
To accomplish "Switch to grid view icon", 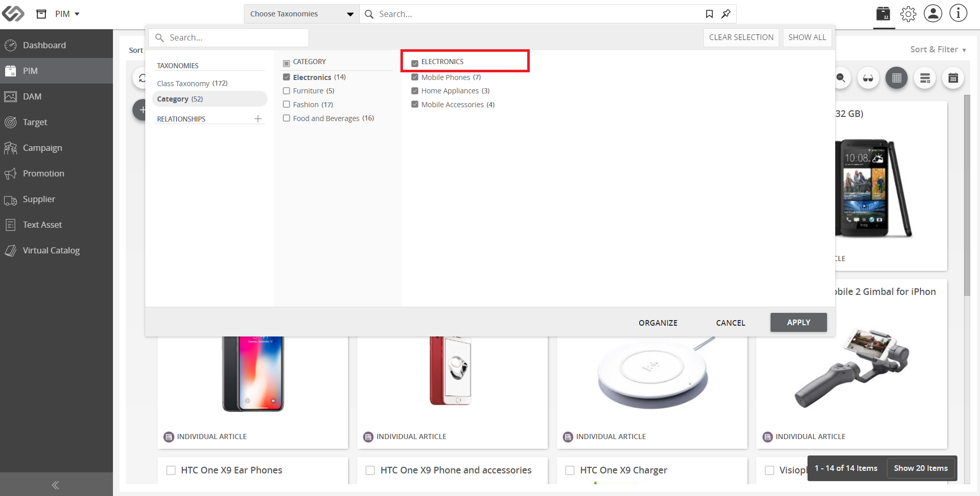I will coord(896,78).
